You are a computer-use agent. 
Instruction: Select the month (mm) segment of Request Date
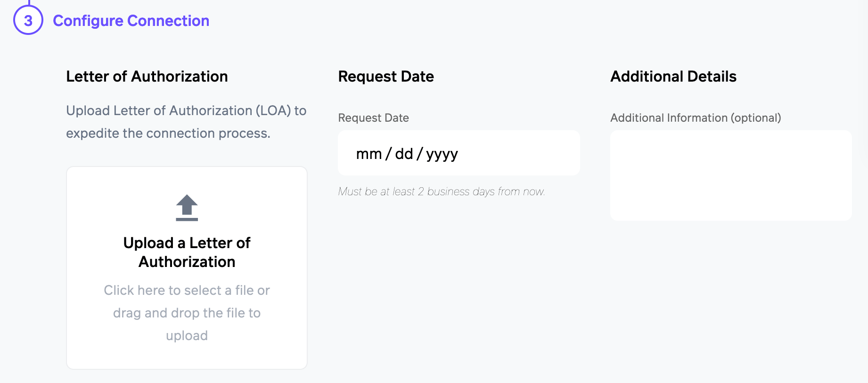[368, 154]
